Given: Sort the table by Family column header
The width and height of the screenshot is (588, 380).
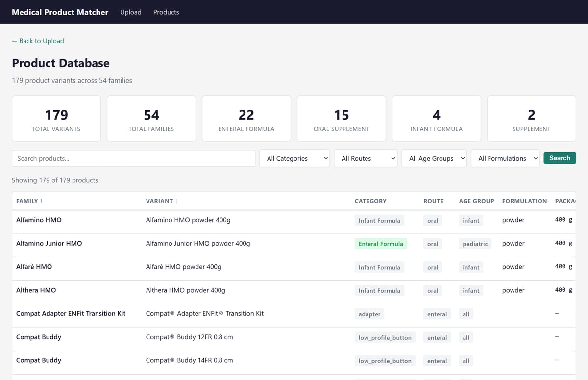Looking at the screenshot, I should click(x=29, y=201).
